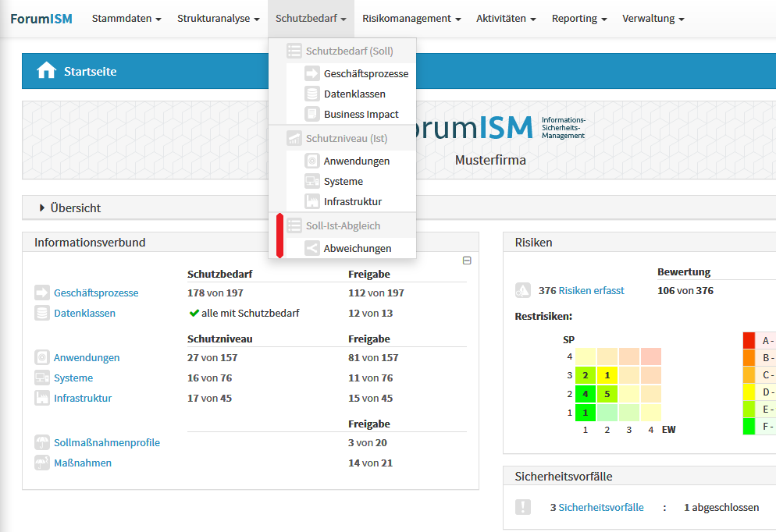Select Anwendungen under Schutzniveau (Ist)
The image size is (776, 532).
[x=356, y=161]
